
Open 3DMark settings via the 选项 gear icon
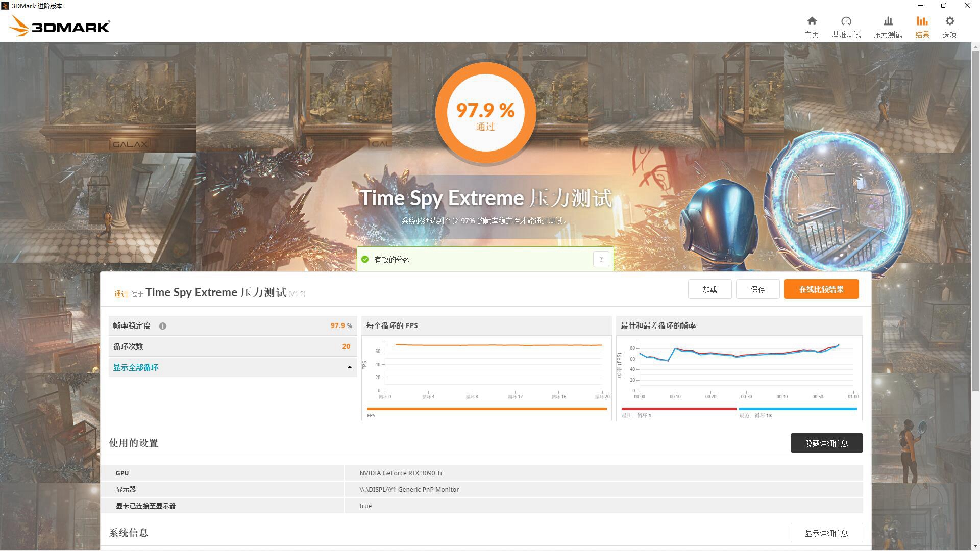pos(949,26)
